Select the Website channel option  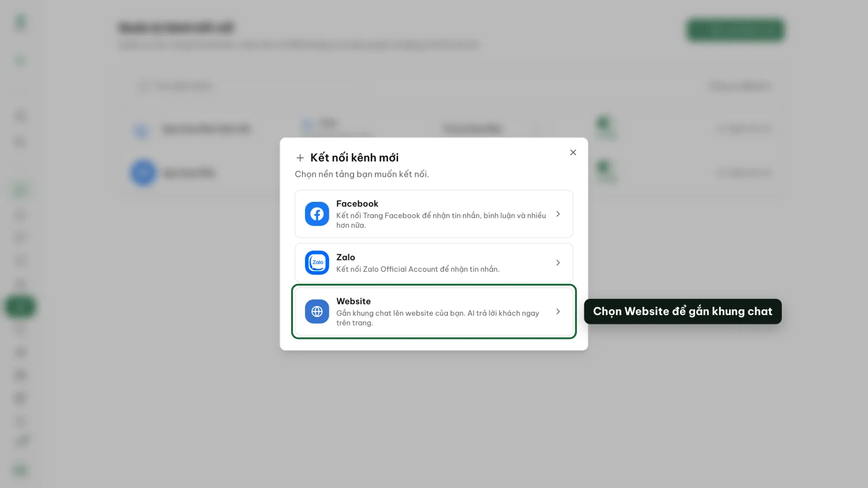point(433,312)
